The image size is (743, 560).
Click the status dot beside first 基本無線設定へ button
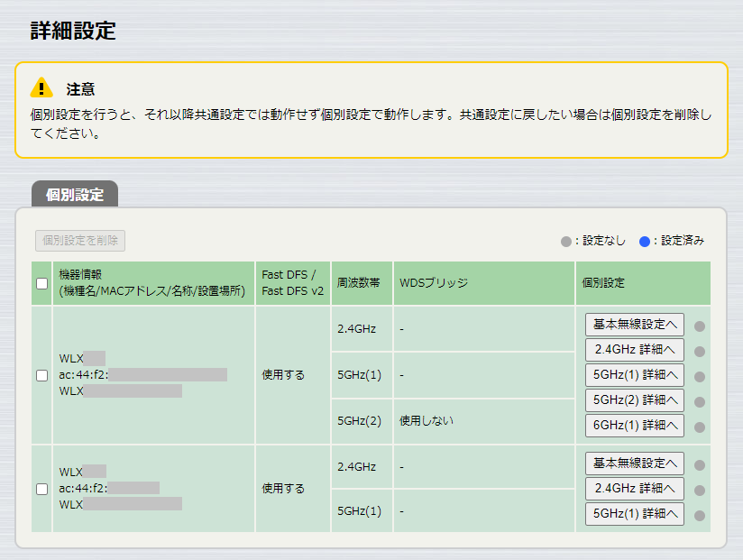coord(701,324)
